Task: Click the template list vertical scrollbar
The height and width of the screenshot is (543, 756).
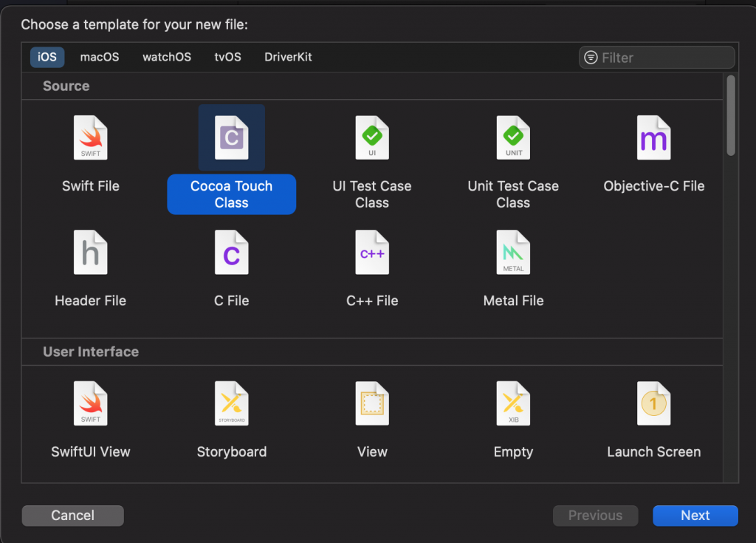Action: point(731,116)
